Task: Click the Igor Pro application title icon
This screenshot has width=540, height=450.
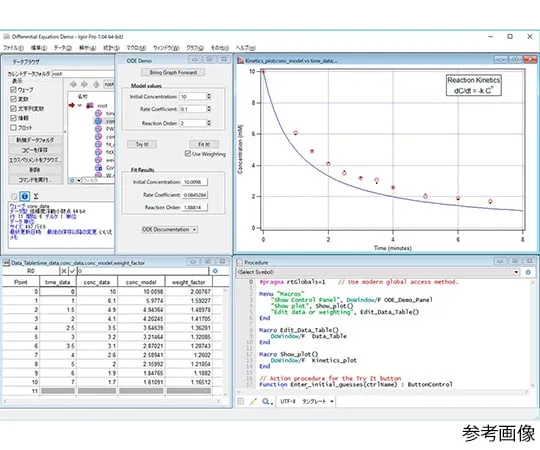Action: (6, 36)
